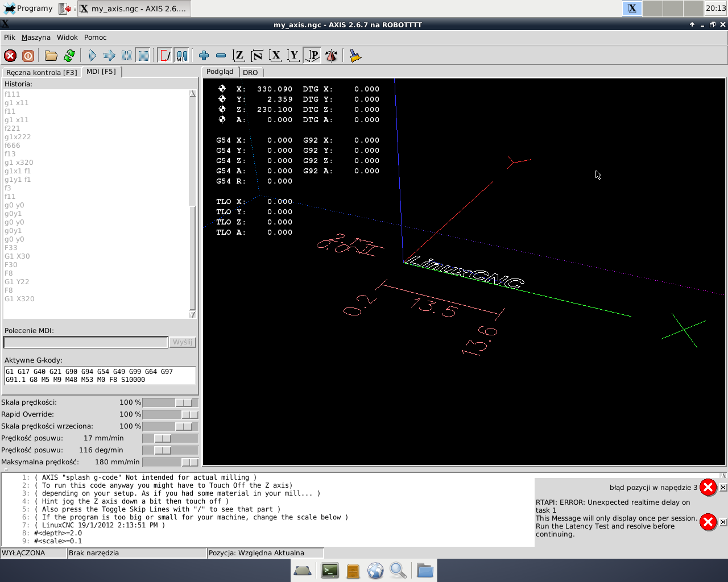Switch to Ręczna kontrola [F3] tab

click(42, 72)
